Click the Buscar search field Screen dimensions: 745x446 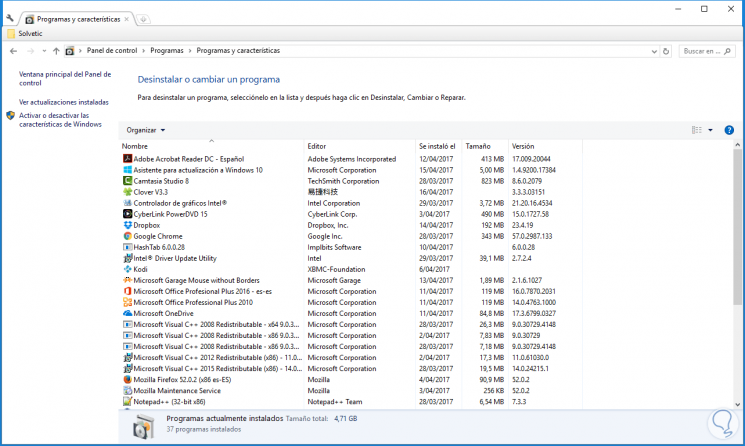[707, 51]
